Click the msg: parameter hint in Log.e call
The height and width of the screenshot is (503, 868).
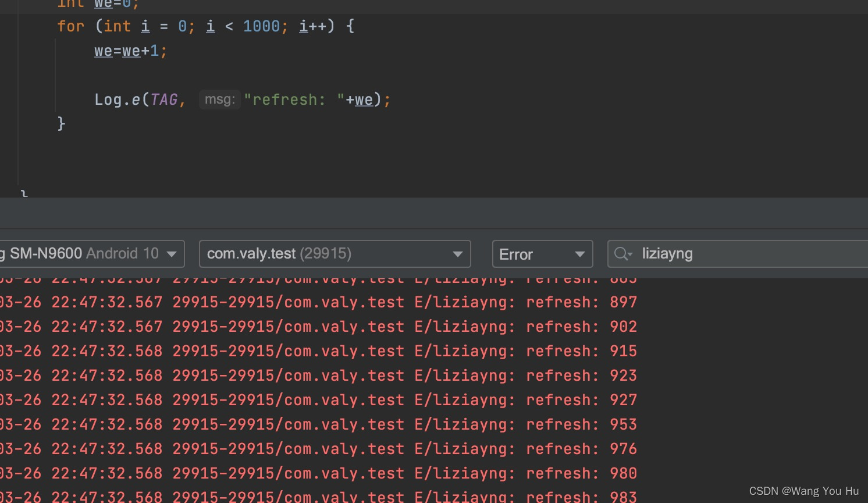(x=220, y=100)
